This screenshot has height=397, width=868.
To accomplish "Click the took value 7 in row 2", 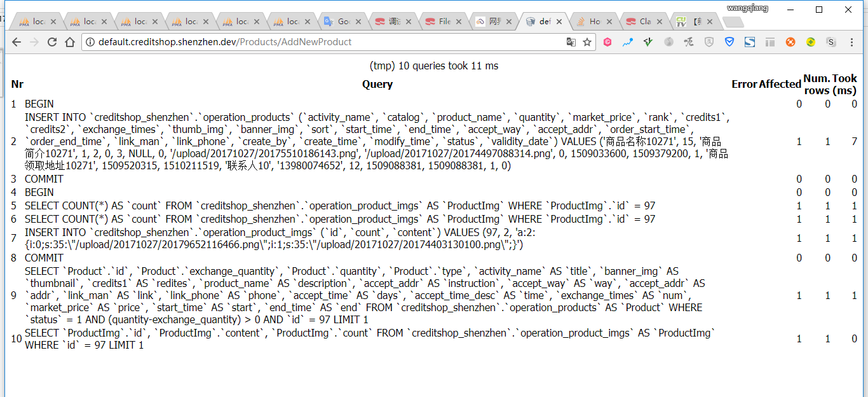I will (x=855, y=141).
